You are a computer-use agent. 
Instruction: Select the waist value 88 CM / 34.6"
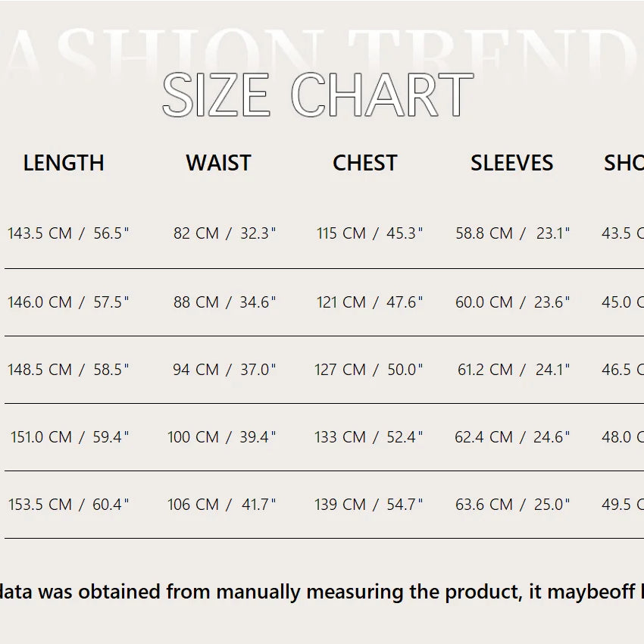tap(224, 302)
